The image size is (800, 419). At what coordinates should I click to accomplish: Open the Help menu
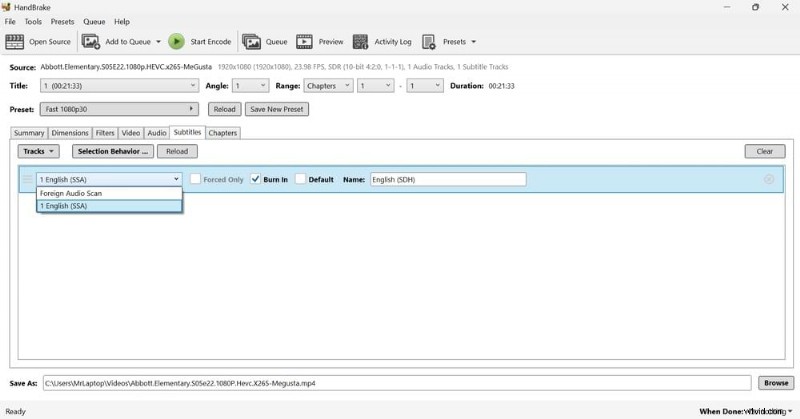122,22
